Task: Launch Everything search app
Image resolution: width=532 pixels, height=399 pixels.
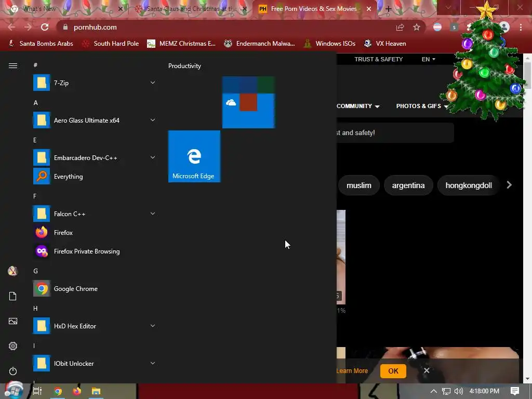Action: click(x=95, y=177)
